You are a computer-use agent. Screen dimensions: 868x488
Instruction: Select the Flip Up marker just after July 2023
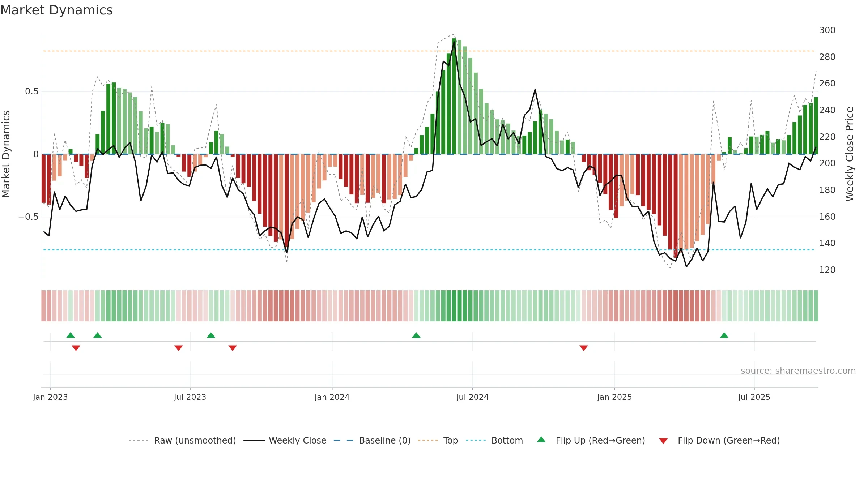[211, 335]
